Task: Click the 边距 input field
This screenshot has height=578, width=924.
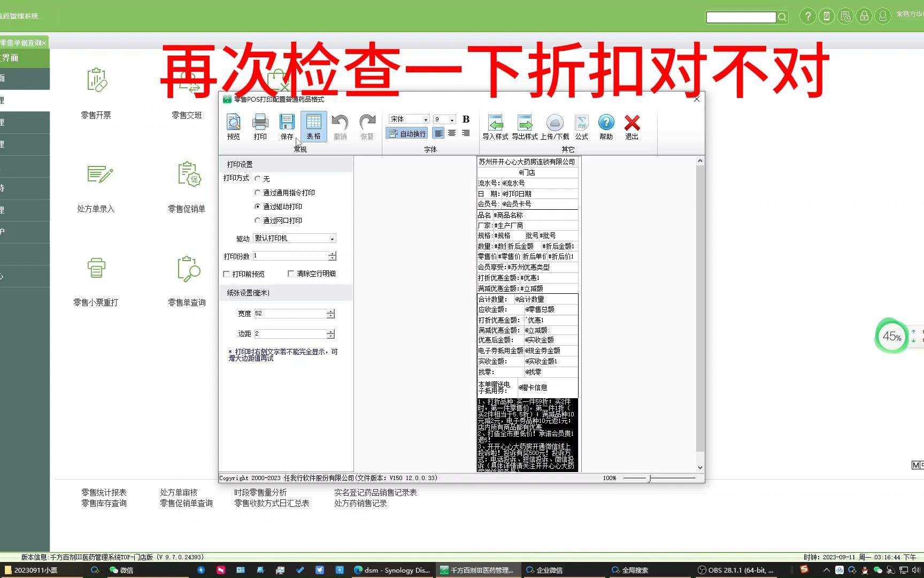Action: coord(290,334)
